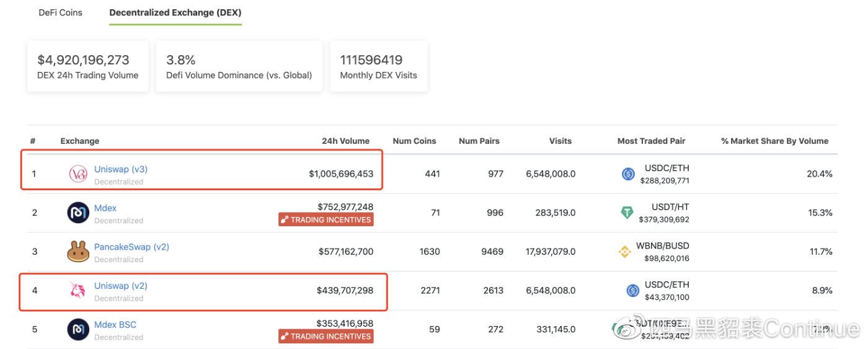Sort by Most Traded Pair header
This screenshot has height=349, width=868.
(652, 141)
